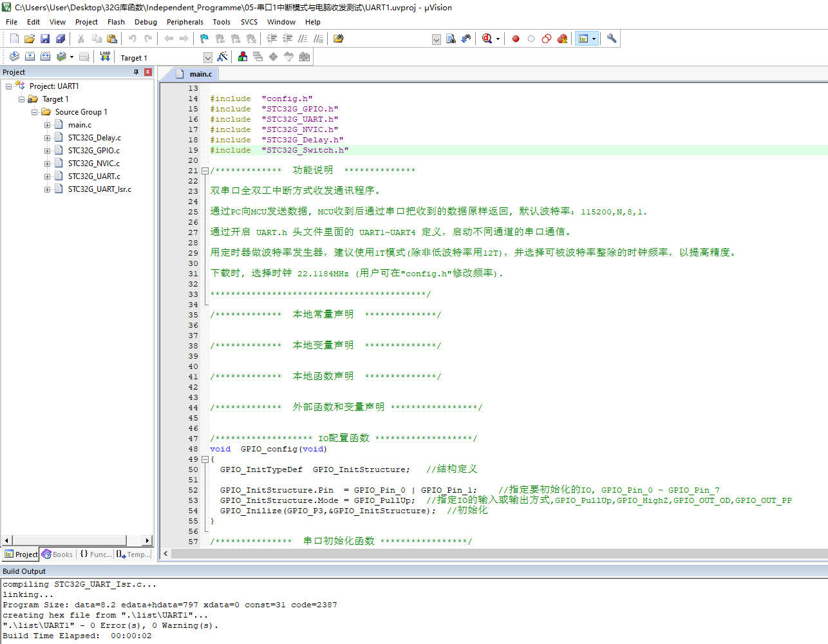
Task: Expand the STC32G_UART_Isr.c tree item
Action: [x=47, y=189]
